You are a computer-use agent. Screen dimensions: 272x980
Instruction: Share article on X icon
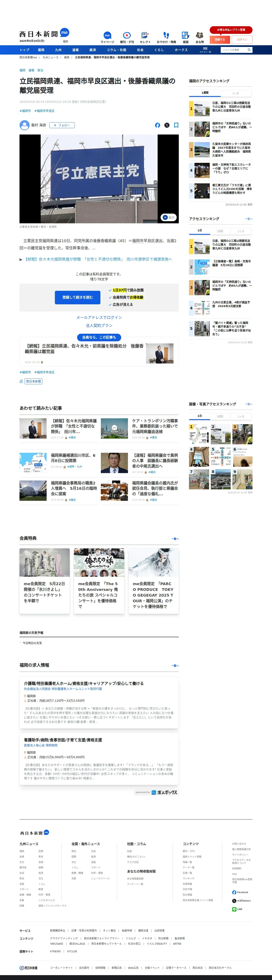[x=167, y=125]
